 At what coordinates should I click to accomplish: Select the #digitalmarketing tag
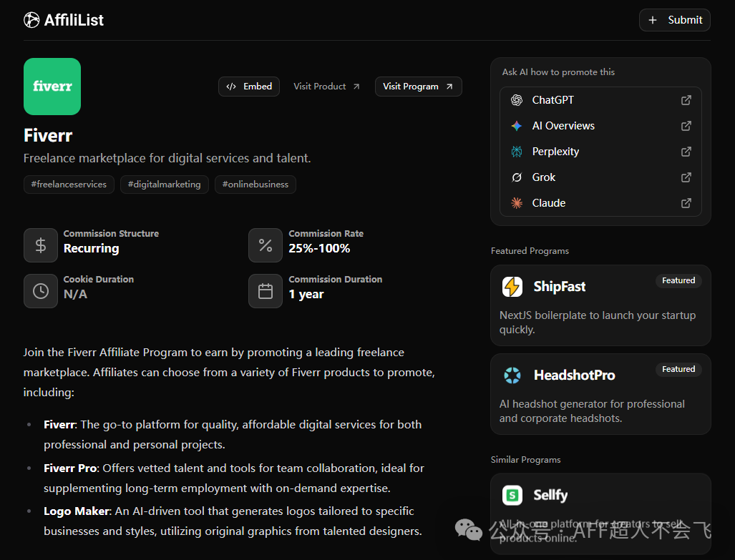[164, 185]
